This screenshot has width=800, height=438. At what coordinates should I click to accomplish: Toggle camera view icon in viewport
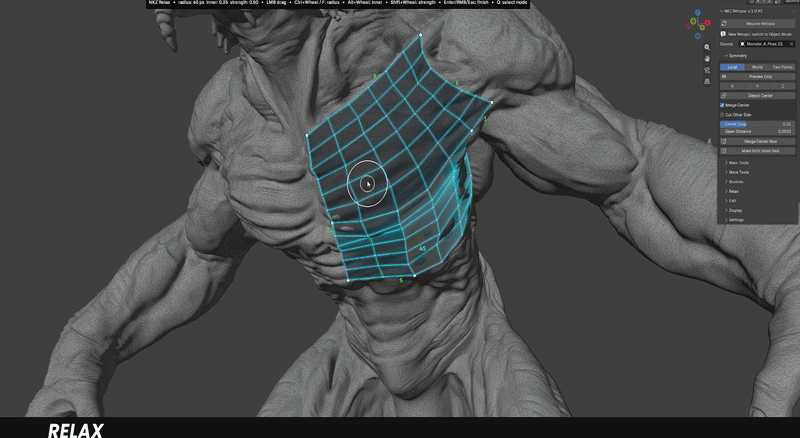click(707, 70)
